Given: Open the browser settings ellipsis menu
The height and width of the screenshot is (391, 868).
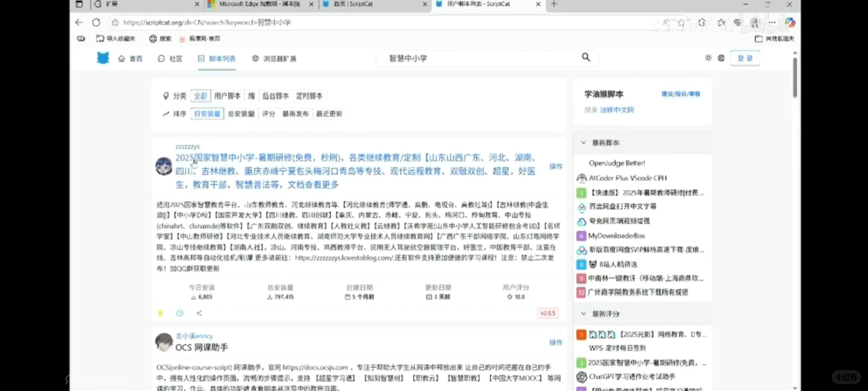Looking at the screenshot, I should point(771,22).
